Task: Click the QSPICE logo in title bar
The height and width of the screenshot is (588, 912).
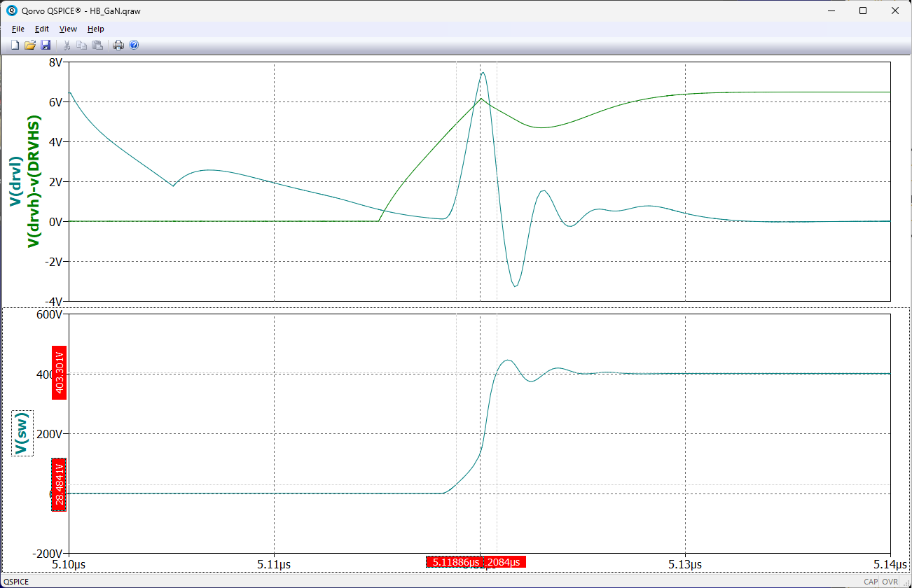Action: (x=11, y=10)
